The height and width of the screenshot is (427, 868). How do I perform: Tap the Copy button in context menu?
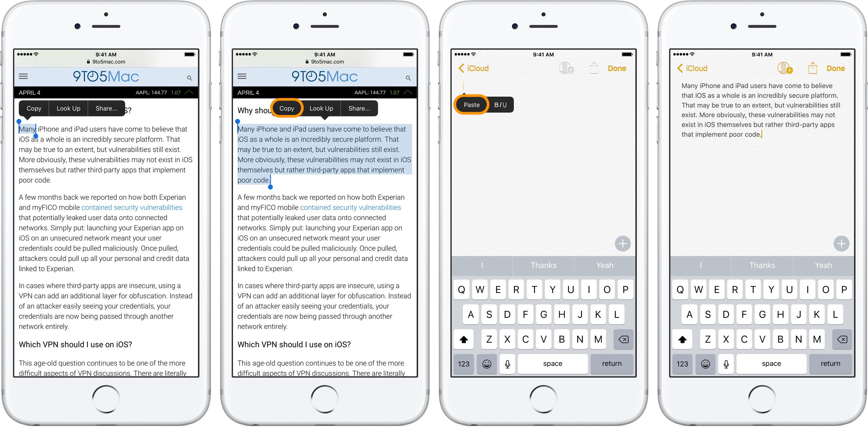coord(286,109)
